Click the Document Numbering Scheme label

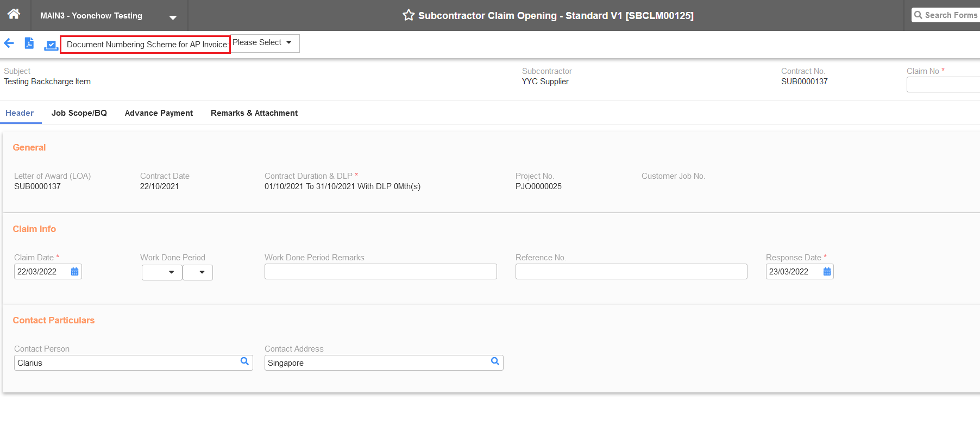147,45
